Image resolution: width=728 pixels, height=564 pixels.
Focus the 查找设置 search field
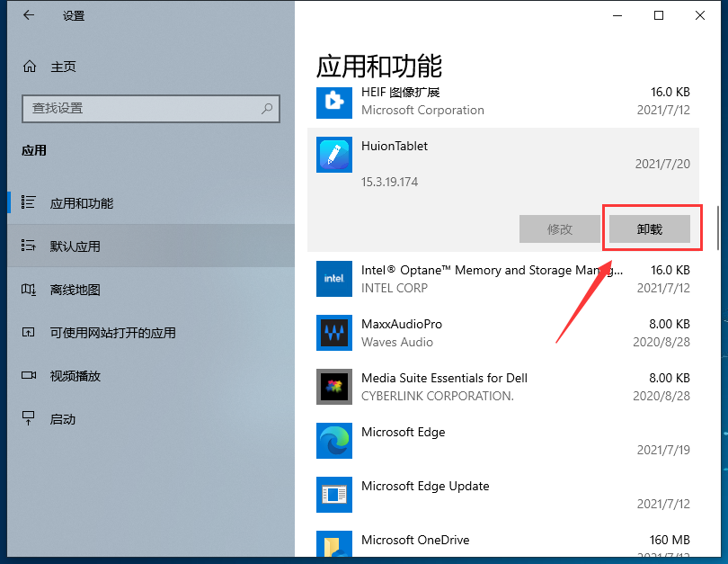tap(151, 109)
